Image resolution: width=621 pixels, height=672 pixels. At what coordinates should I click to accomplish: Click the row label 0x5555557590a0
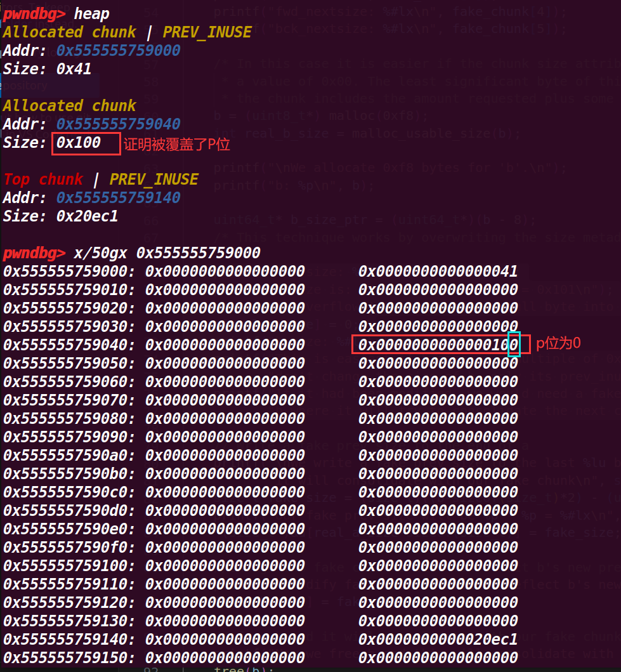point(69,455)
